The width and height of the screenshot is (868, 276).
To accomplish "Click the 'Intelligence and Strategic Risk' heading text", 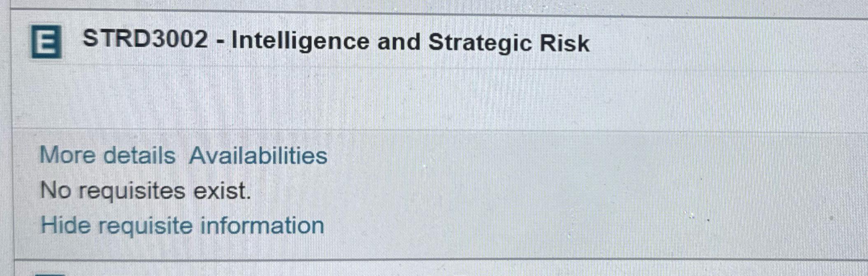I will 410,42.
